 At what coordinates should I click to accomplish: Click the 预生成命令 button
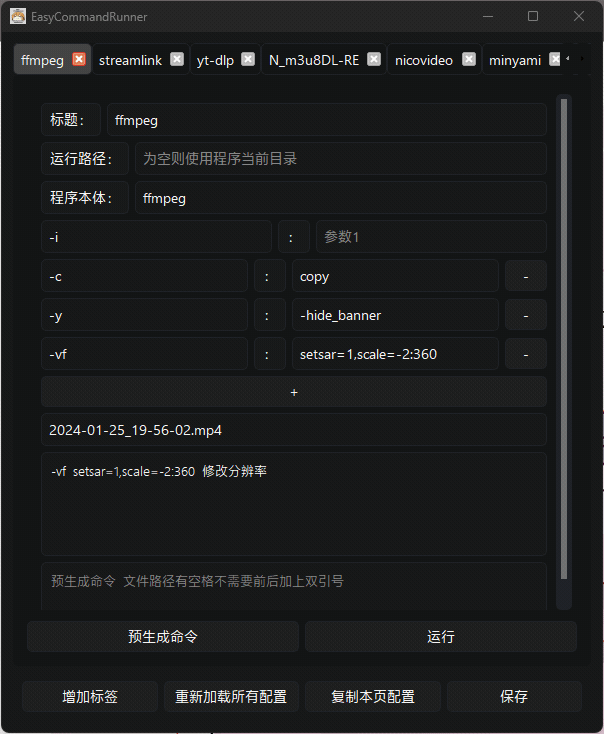click(163, 637)
